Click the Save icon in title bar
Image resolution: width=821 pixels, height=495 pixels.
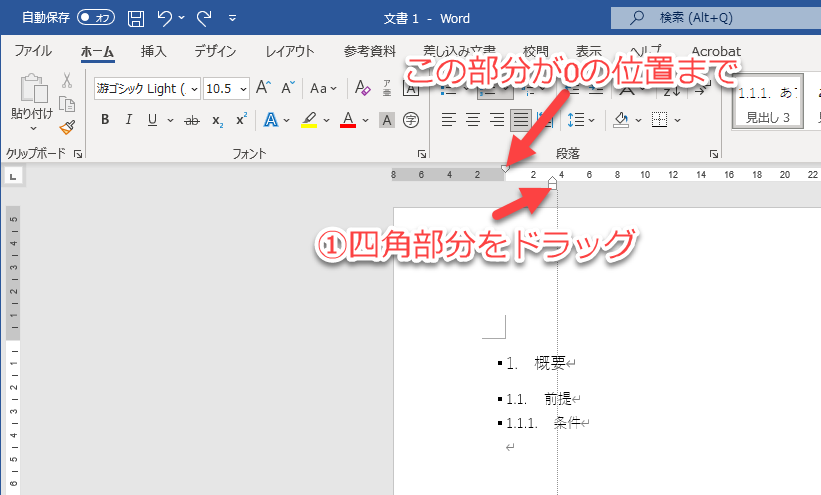tap(136, 19)
